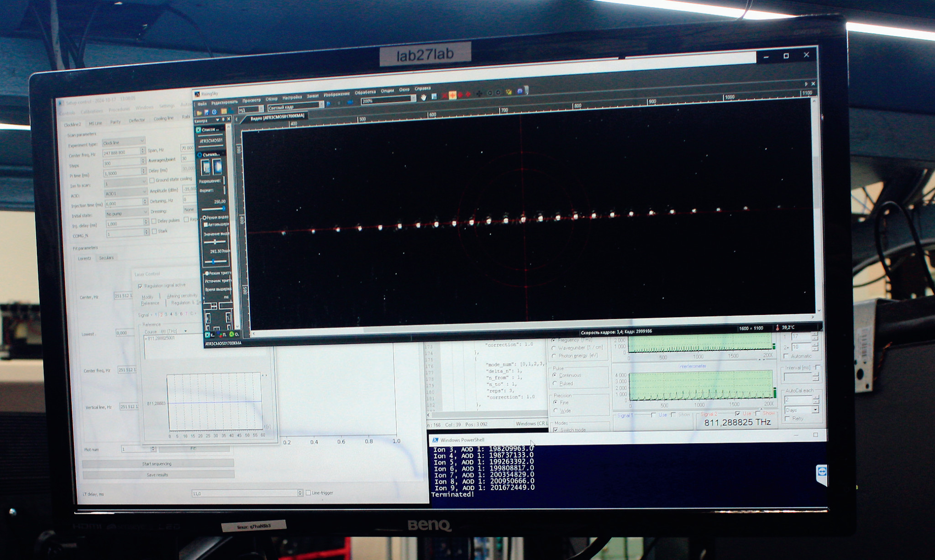Click the Save results button

tap(158, 475)
